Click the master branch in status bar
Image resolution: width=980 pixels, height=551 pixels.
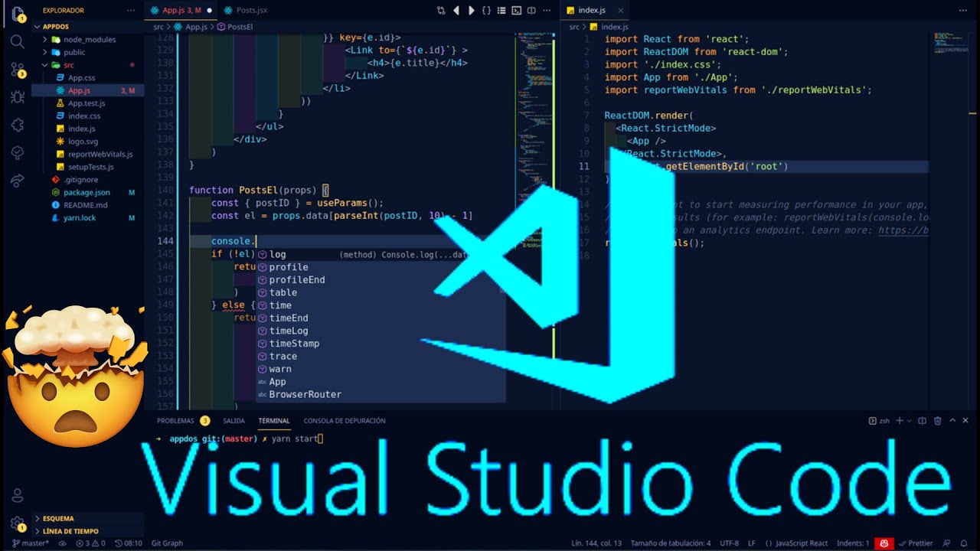click(x=31, y=543)
